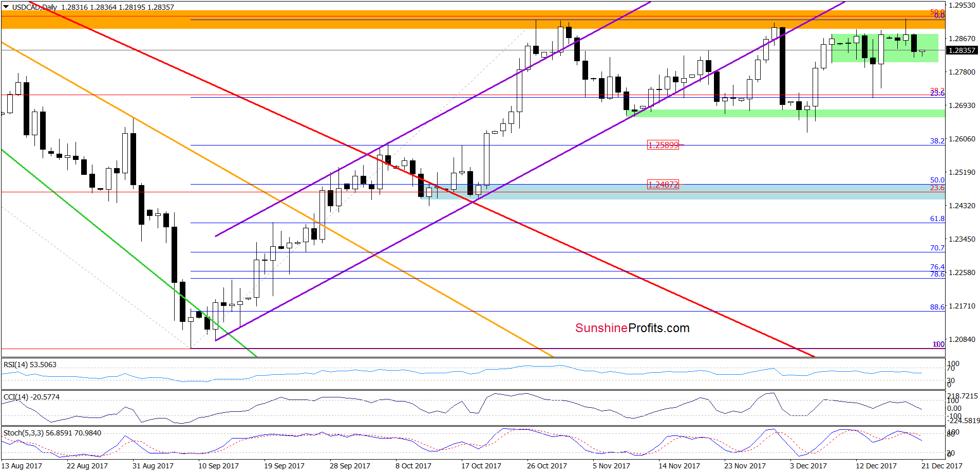Screen dimensions: 980x473
Task: Select the 28 Sep 2017 date label
Action: [x=350, y=466]
